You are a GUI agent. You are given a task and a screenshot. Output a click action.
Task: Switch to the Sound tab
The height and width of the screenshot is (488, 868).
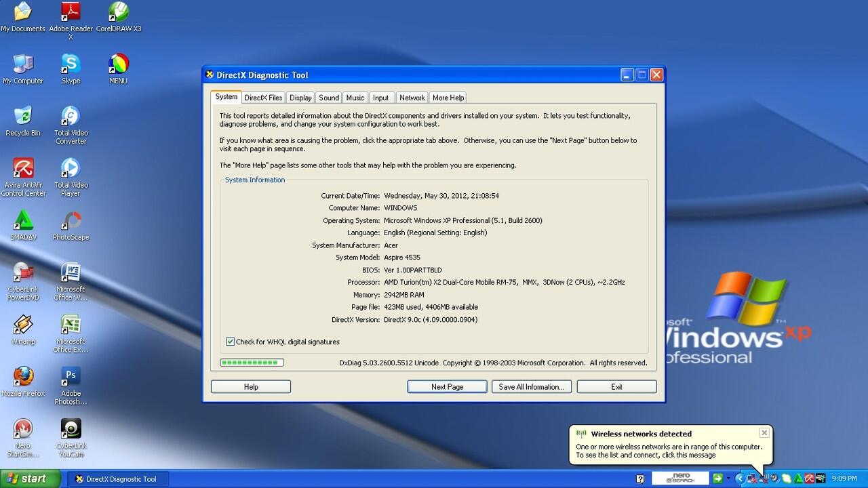[x=329, y=98]
